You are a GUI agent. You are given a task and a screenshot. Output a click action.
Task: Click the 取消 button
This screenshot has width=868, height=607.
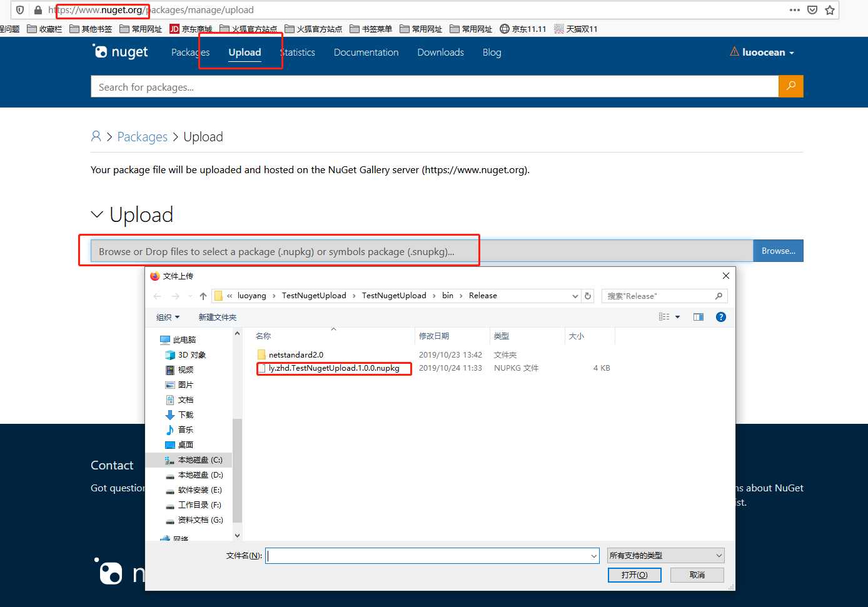click(697, 574)
